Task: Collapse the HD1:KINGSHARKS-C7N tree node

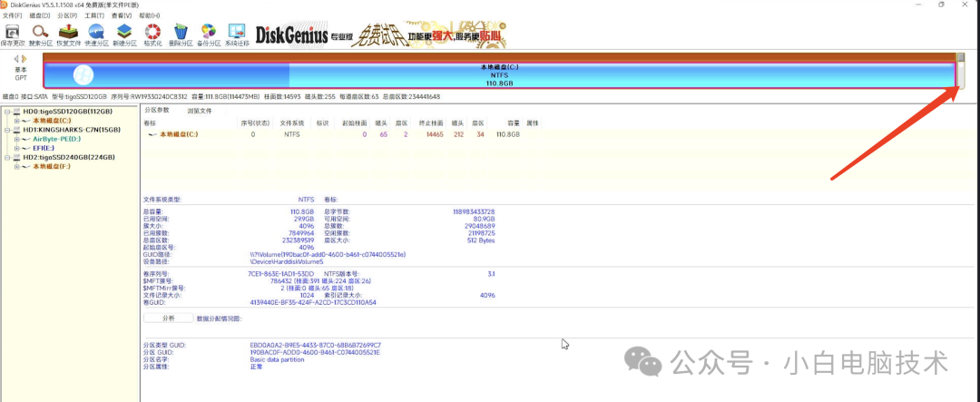Action: [x=7, y=130]
